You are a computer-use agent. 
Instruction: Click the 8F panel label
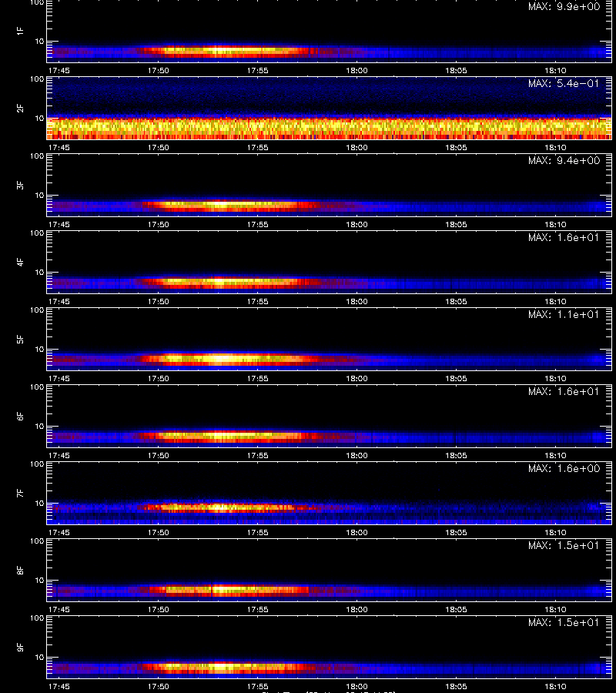20,570
